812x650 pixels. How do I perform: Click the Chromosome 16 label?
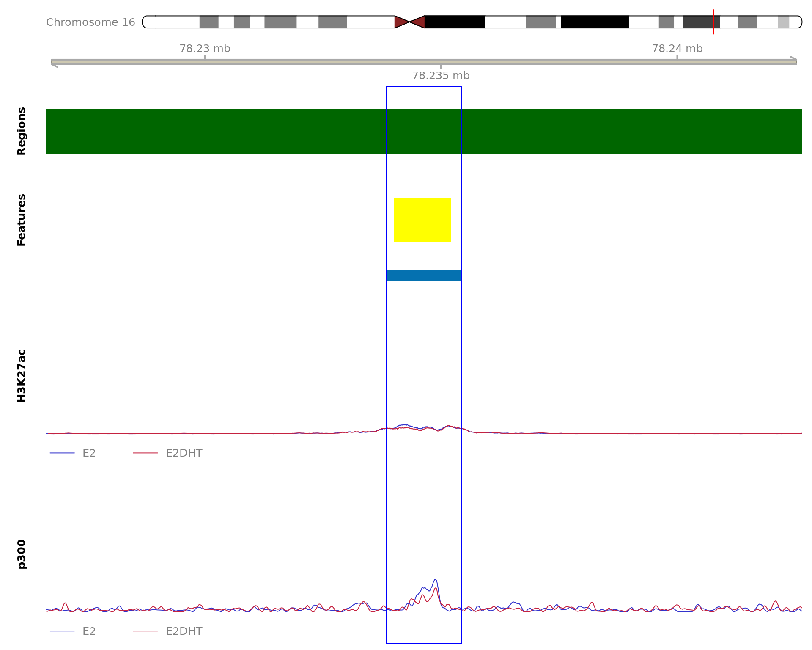[x=91, y=22]
